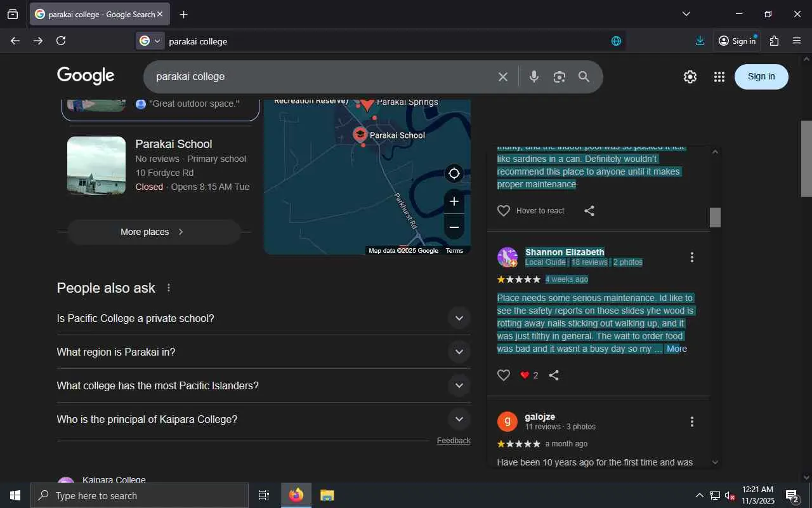
Task: Open the Feedback link
Action: tap(454, 441)
